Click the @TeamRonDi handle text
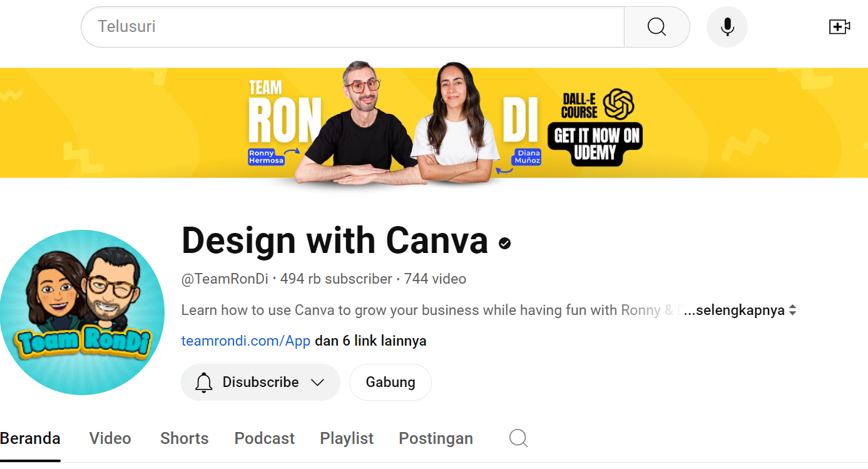The height and width of the screenshot is (469, 868). click(x=225, y=279)
